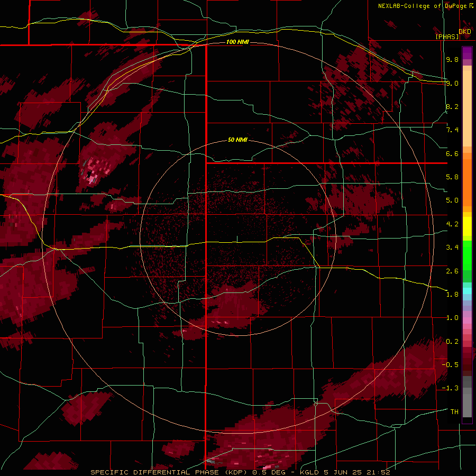476x476 pixels.
Task: Click the -1.3 legend value
Action: (450, 388)
